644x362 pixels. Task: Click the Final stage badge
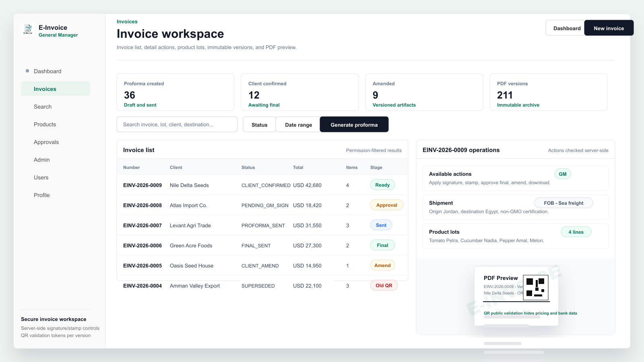[382, 245]
